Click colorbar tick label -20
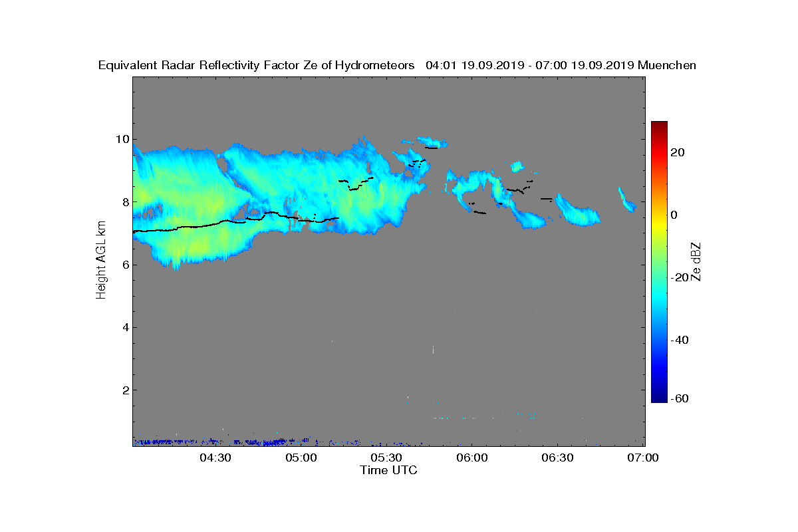Viewport: 798px width, 532px height. pos(680,277)
